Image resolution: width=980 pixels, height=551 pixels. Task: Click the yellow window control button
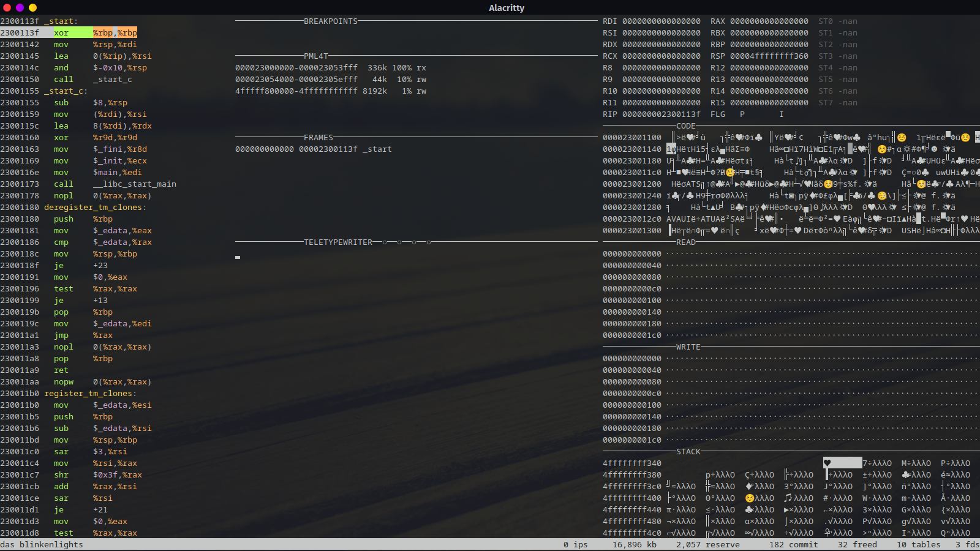33,7
